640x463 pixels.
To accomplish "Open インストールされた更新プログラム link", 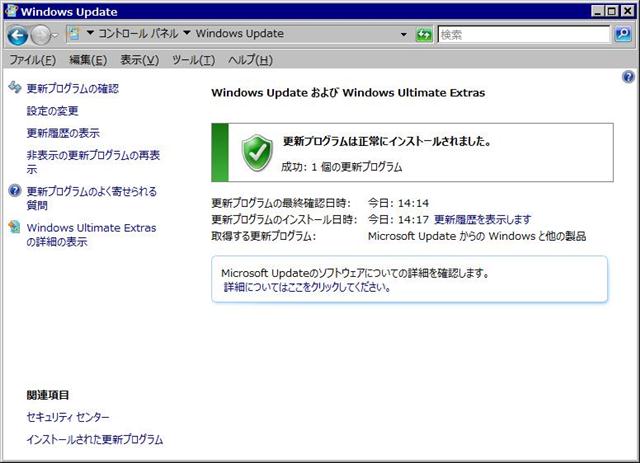I will tap(95, 439).
